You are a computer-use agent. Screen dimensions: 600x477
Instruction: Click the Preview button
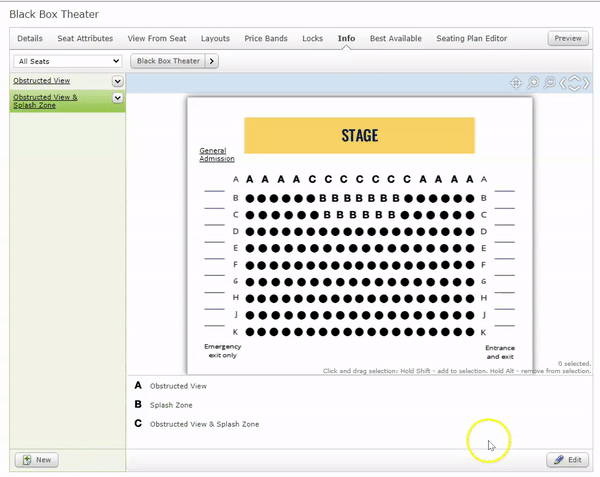click(x=568, y=38)
